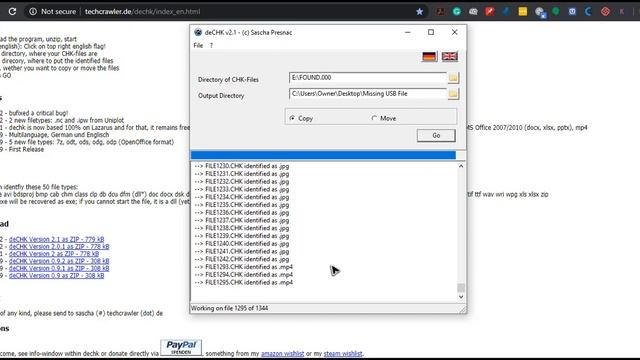Open the ? help menu in deCHK

211,45
